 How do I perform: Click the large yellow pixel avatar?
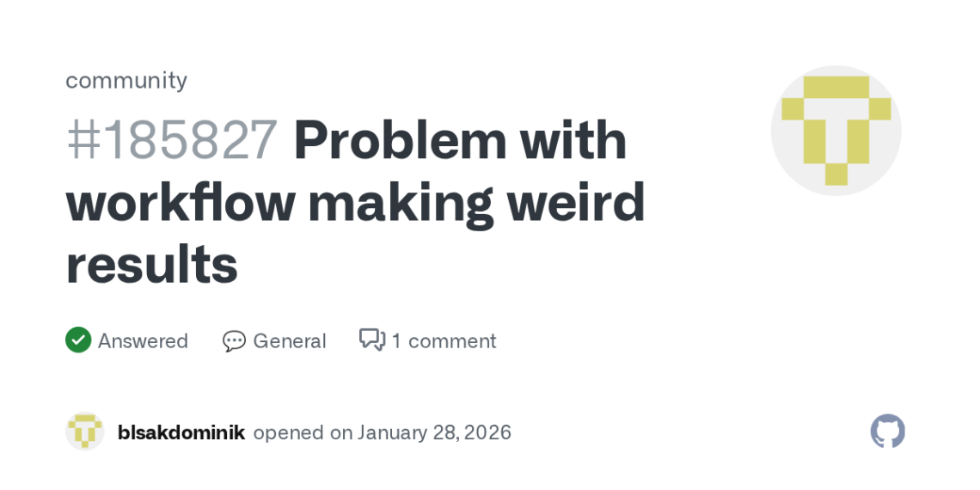click(836, 131)
